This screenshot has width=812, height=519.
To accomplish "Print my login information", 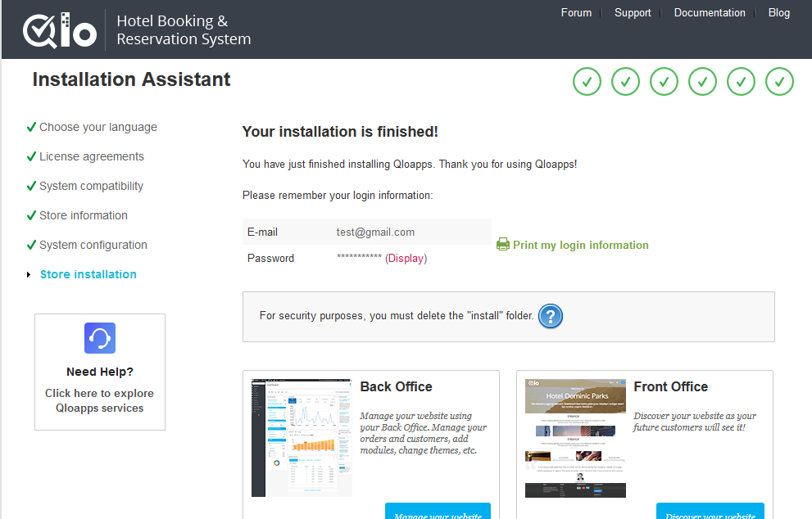I will click(x=580, y=245).
